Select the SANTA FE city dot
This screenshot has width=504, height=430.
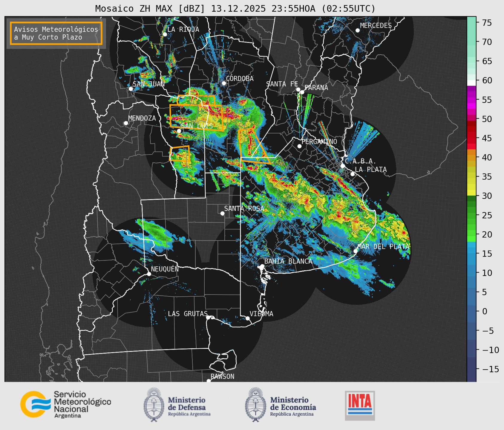298,89
